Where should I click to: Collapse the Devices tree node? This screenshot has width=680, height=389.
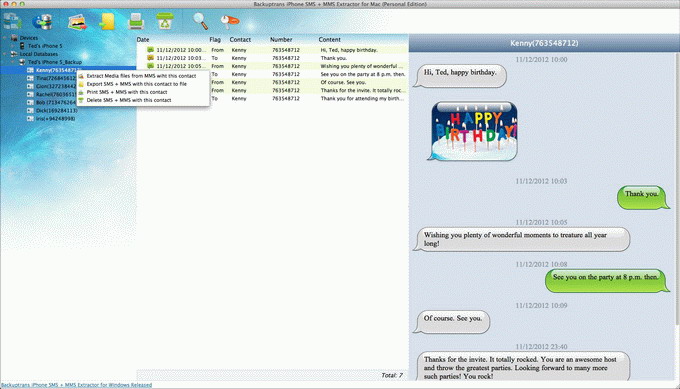[5, 38]
